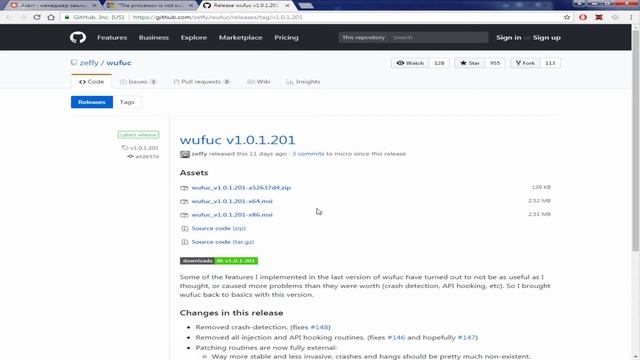The height and width of the screenshot is (360, 640).
Task: Click the package icon beside the x64.msi asset
Action: tap(184, 202)
